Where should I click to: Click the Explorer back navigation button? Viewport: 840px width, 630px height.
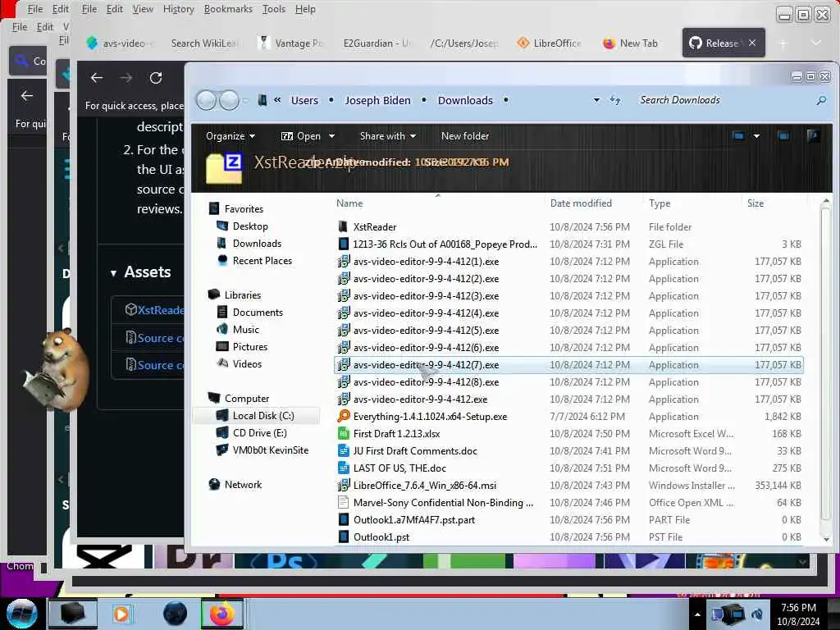point(206,100)
